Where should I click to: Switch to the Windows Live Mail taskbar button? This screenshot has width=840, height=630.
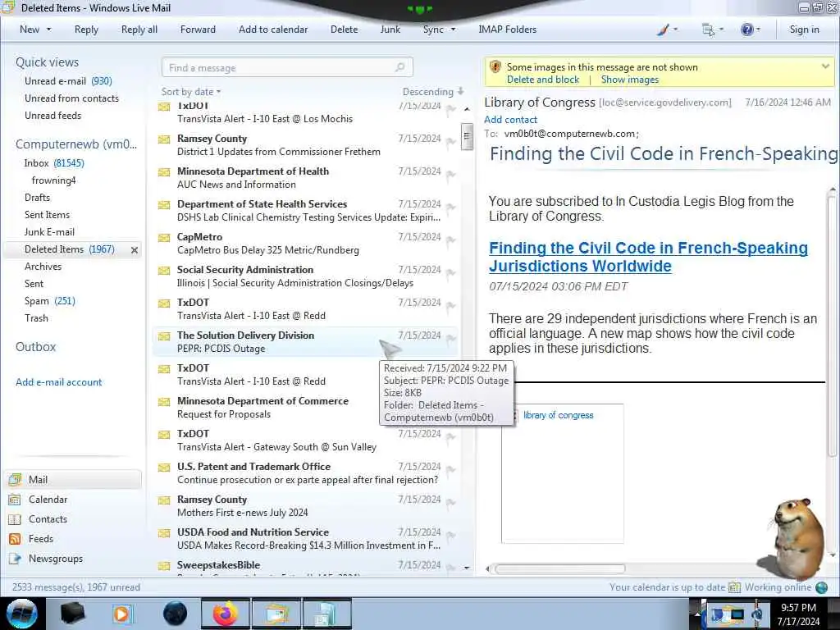pos(276,614)
